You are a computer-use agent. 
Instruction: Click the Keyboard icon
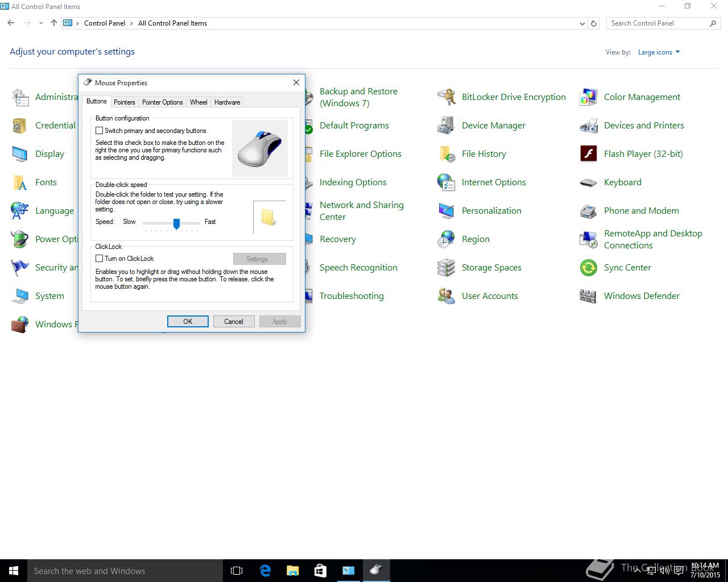pos(589,182)
